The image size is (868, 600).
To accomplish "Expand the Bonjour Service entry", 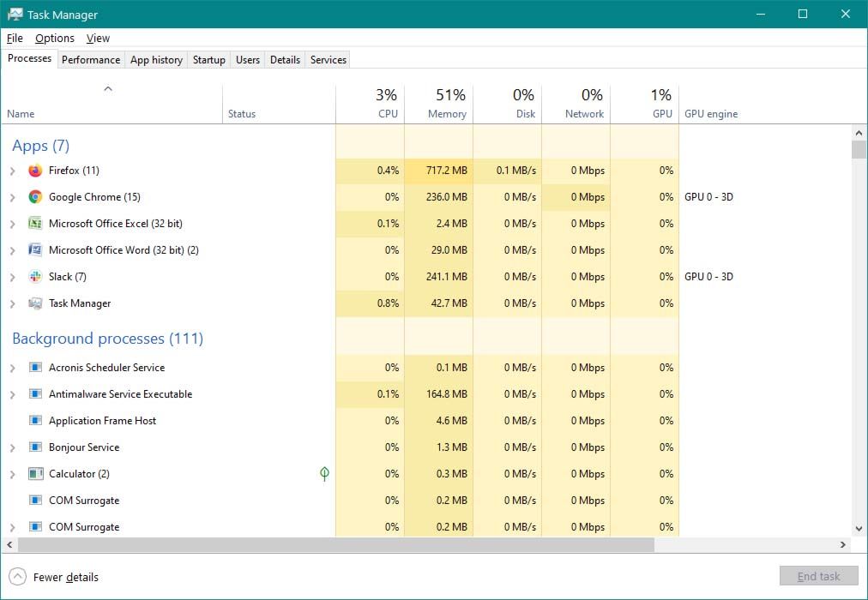I will [12, 447].
